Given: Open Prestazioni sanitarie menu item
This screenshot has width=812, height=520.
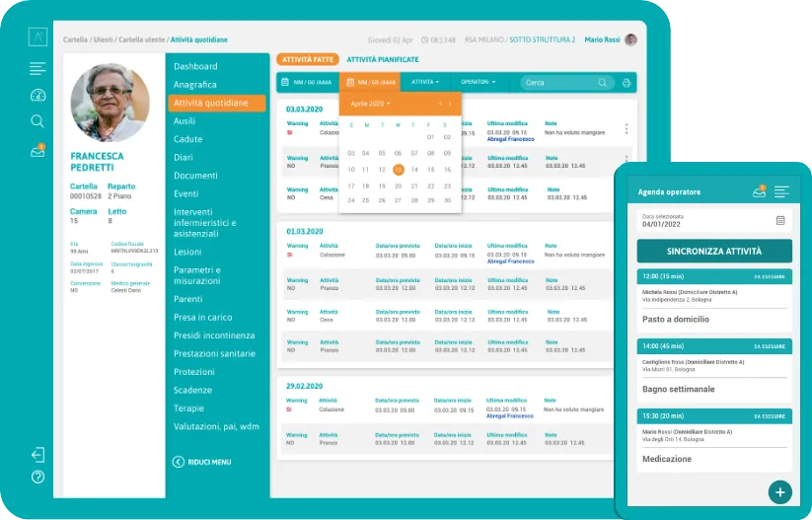Looking at the screenshot, I should (x=214, y=353).
